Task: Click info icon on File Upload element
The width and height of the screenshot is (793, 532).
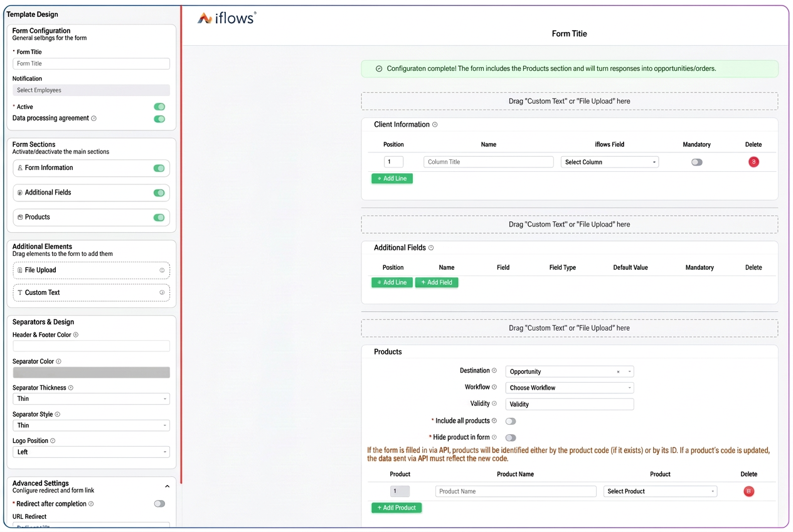Action: pyautogui.click(x=162, y=270)
